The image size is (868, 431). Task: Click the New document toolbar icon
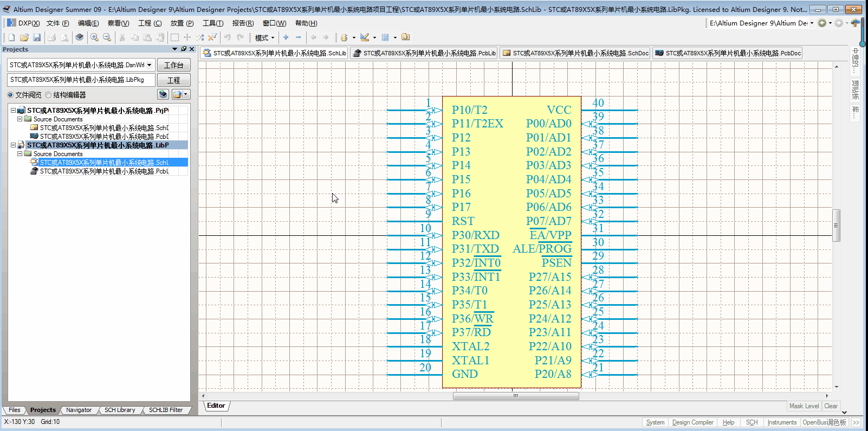11,37
